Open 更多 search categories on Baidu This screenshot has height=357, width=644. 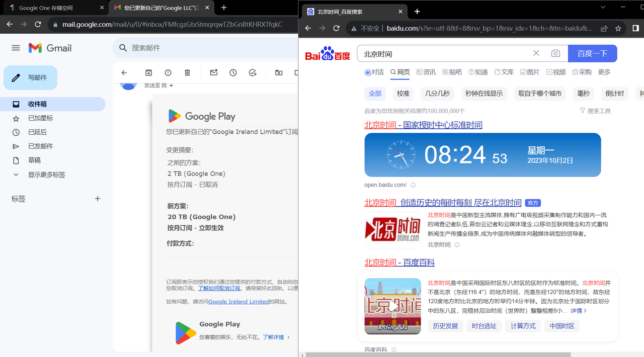pyautogui.click(x=604, y=72)
